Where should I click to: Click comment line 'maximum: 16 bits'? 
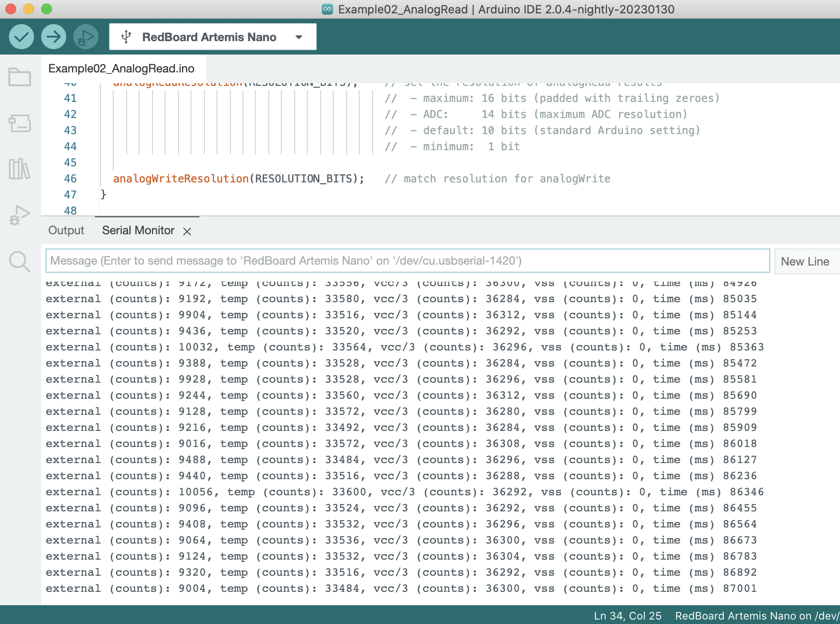click(552, 98)
